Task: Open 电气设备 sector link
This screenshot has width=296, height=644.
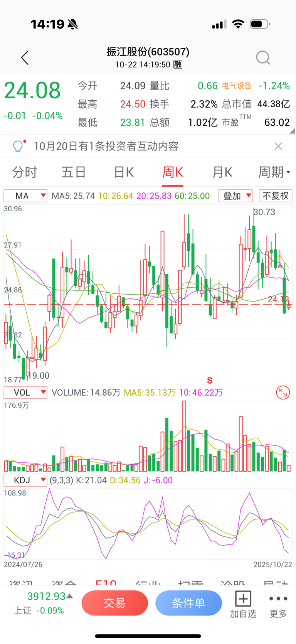Action: tap(237, 86)
